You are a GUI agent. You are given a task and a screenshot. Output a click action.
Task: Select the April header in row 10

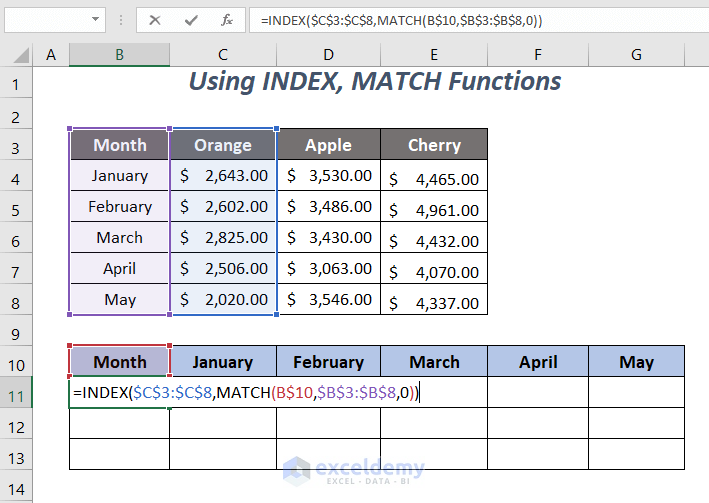tap(537, 362)
